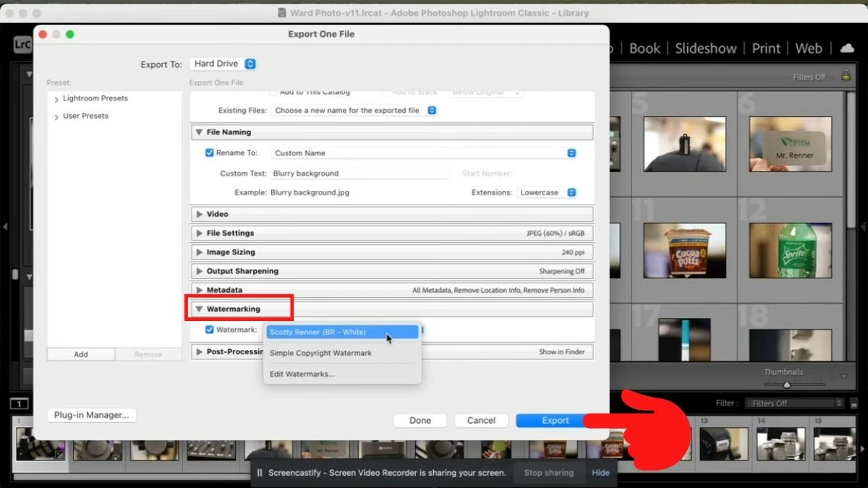
Task: Open the Plug-in Manager
Action: tap(91, 415)
